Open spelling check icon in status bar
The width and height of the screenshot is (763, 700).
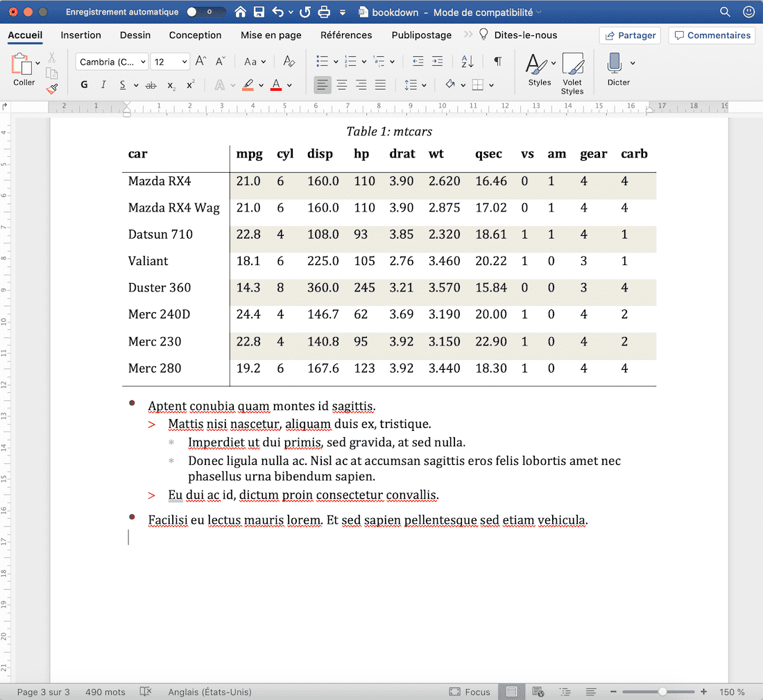pyautogui.click(x=146, y=692)
